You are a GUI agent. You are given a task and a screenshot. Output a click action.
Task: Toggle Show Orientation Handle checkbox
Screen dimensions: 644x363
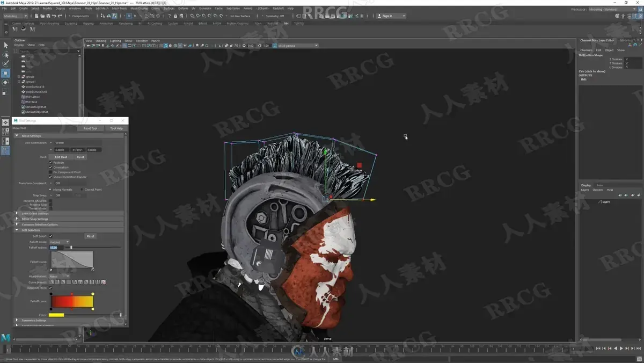click(x=51, y=177)
